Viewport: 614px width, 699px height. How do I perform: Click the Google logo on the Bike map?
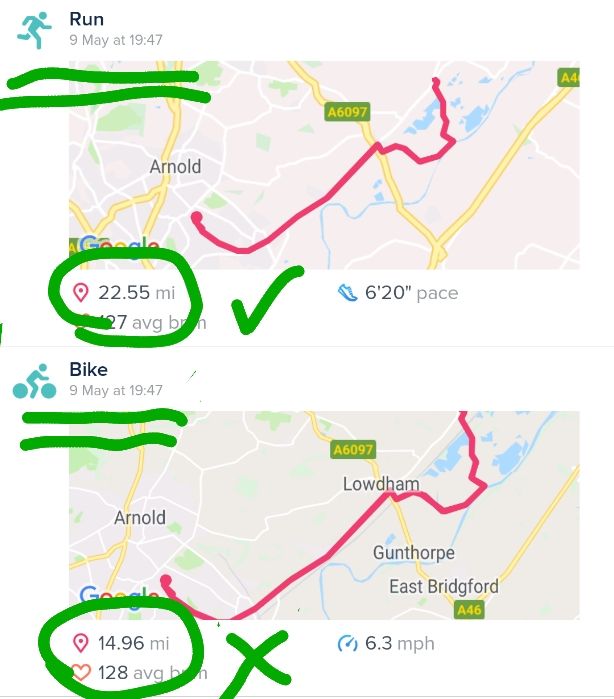[118, 599]
